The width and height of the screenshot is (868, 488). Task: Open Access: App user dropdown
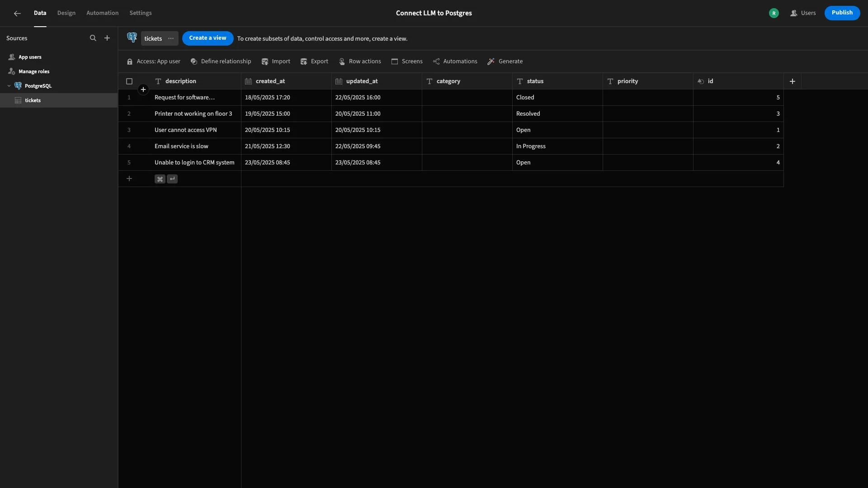(x=153, y=61)
